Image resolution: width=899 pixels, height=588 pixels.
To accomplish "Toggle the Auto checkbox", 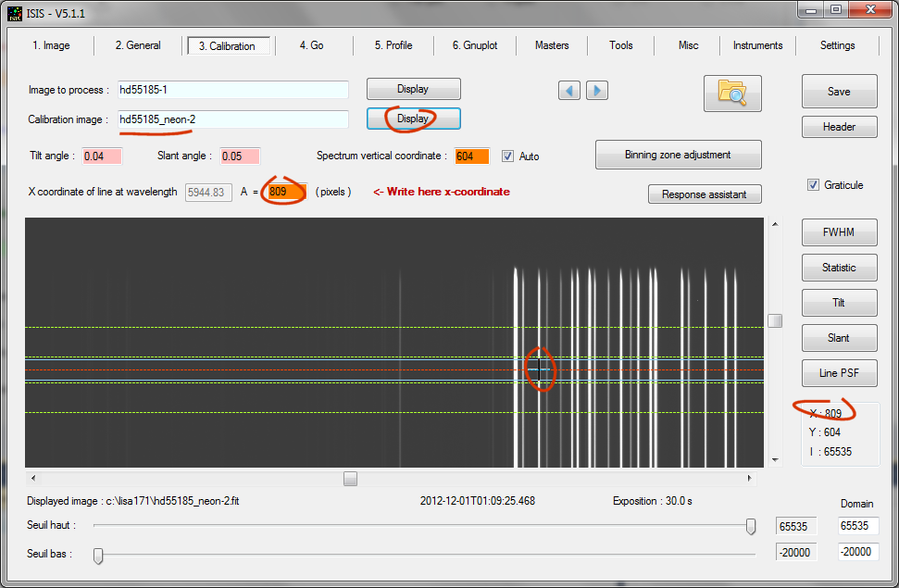I will click(508, 156).
